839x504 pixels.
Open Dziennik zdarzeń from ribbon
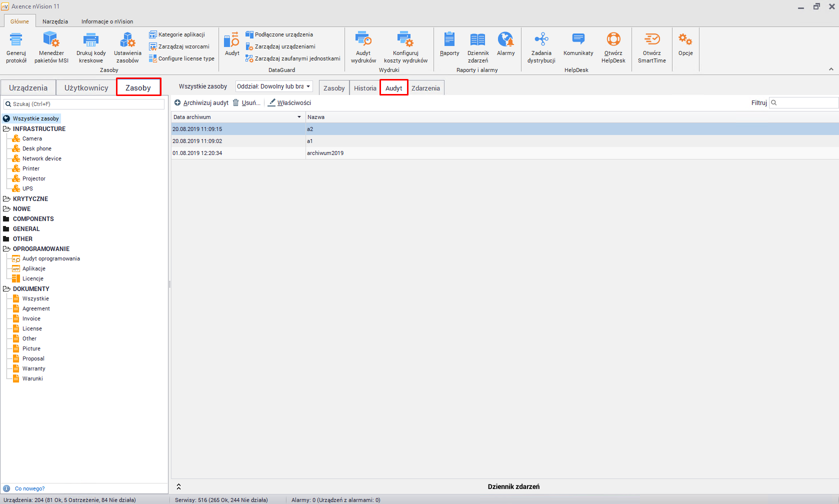pos(477,40)
